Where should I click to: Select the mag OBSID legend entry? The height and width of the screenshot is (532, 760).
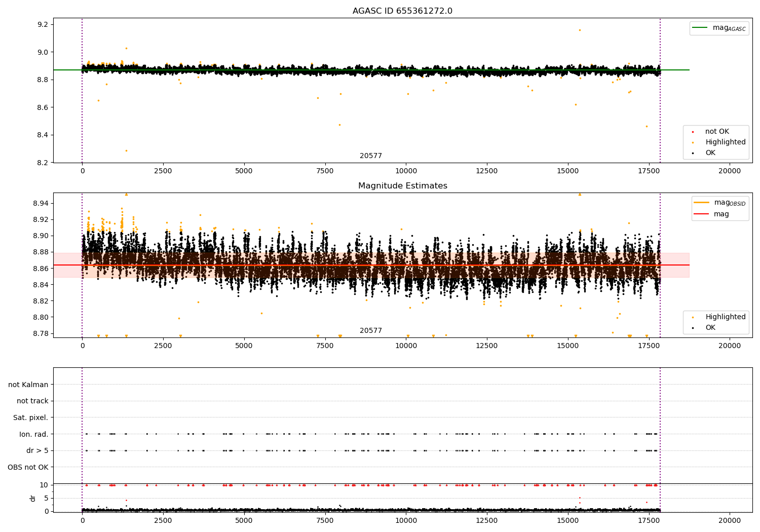pos(719,203)
